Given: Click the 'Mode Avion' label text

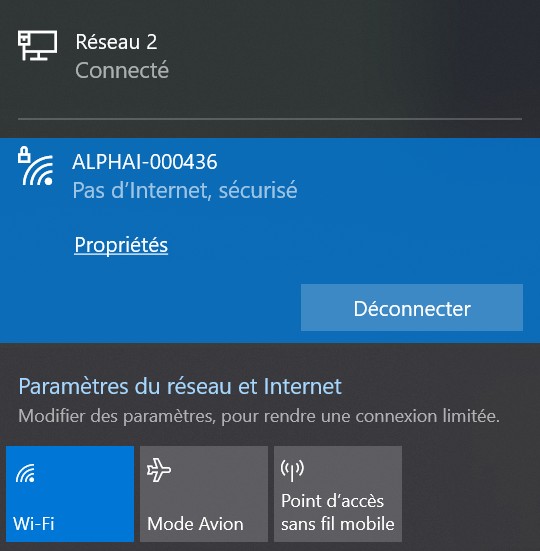Looking at the screenshot, I should 195,524.
